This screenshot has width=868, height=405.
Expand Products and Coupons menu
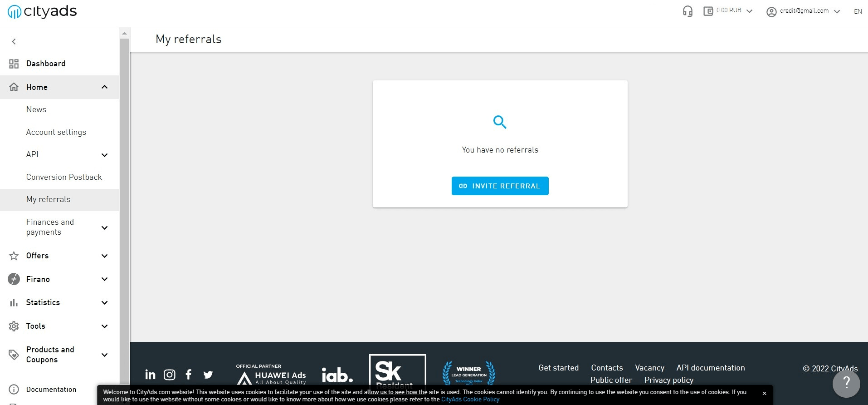[x=105, y=355]
